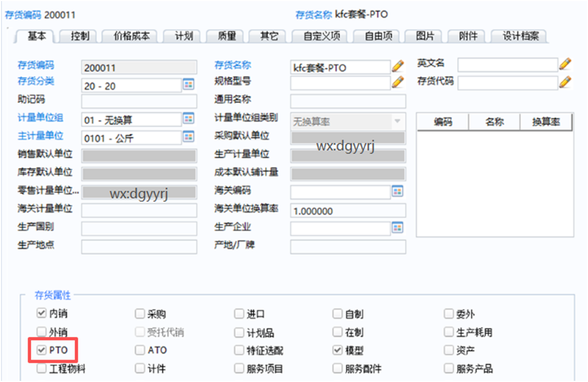Click the pencil edit icon beside 存货代码
This screenshot has height=382, width=588.
point(565,83)
